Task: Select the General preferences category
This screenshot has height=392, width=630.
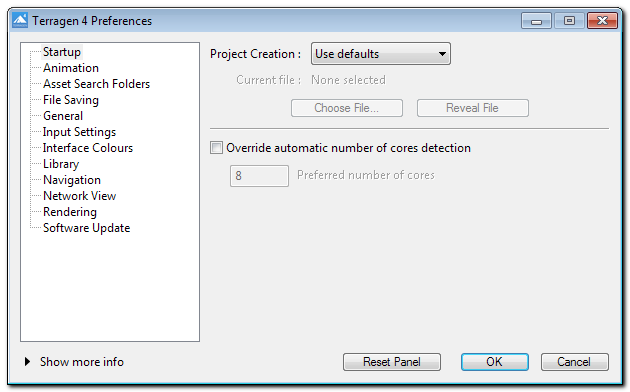Action: (63, 116)
